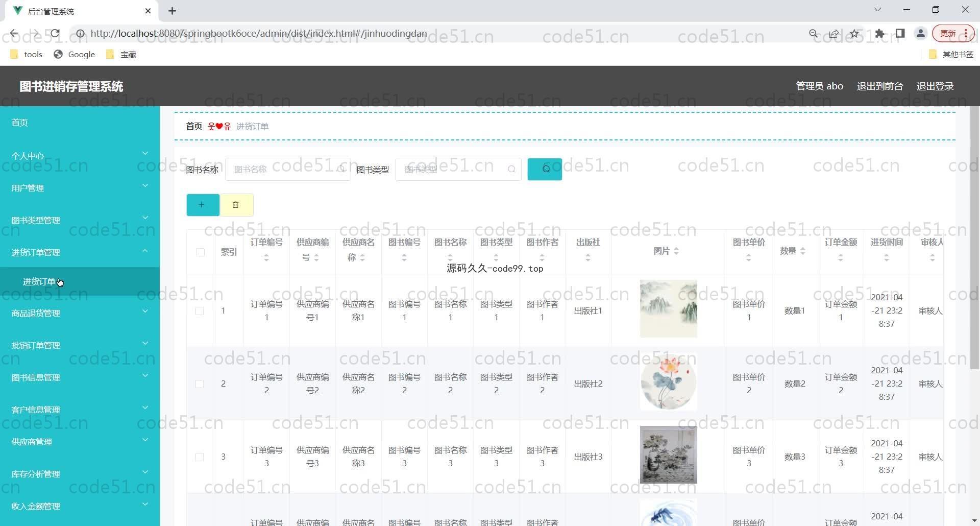Viewport: 980px width, 526px height.
Task: Open tab search chevron in title bar
Action: tap(877, 10)
